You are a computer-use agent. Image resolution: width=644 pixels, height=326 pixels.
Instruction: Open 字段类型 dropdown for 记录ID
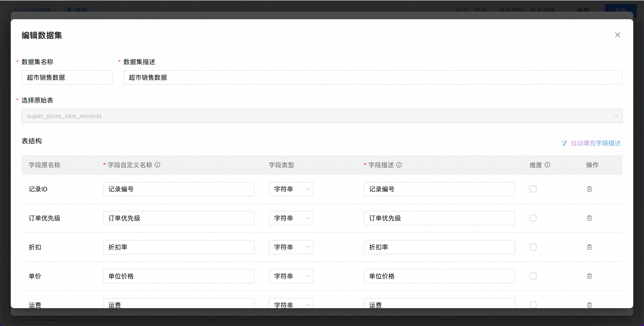click(x=291, y=189)
